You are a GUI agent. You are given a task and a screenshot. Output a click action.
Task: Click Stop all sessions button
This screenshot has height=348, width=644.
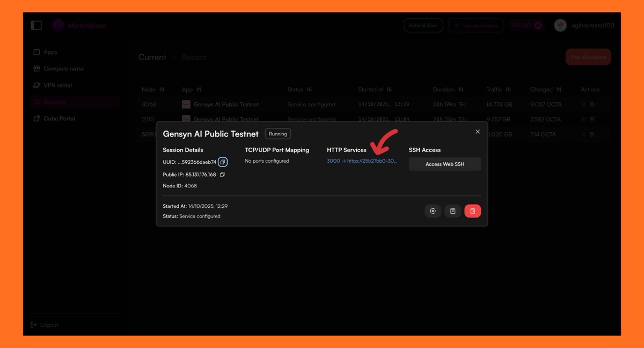point(588,57)
